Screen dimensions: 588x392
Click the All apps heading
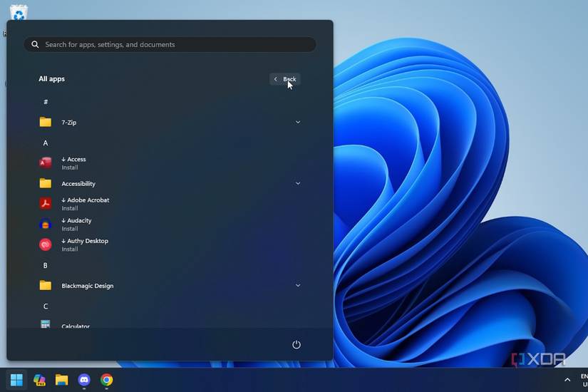52,79
